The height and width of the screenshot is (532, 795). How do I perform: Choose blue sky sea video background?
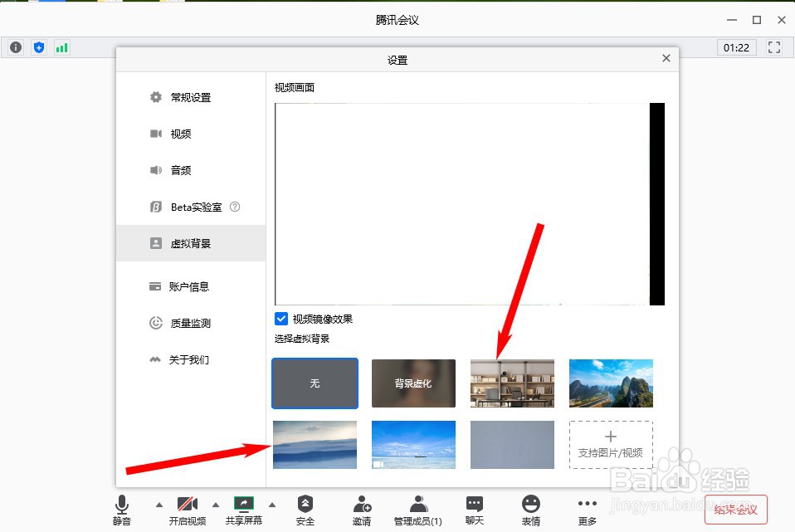point(414,445)
